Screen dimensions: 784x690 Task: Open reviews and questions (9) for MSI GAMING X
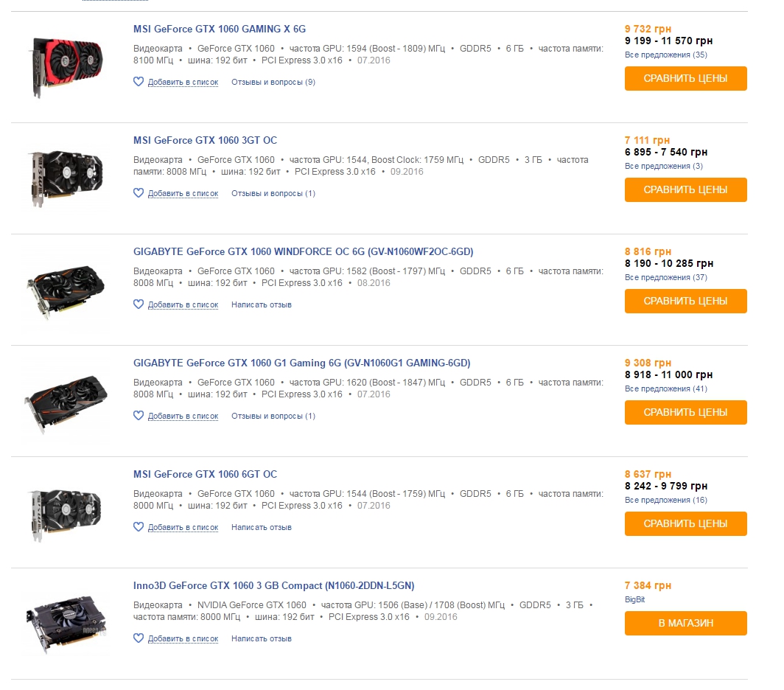[273, 83]
